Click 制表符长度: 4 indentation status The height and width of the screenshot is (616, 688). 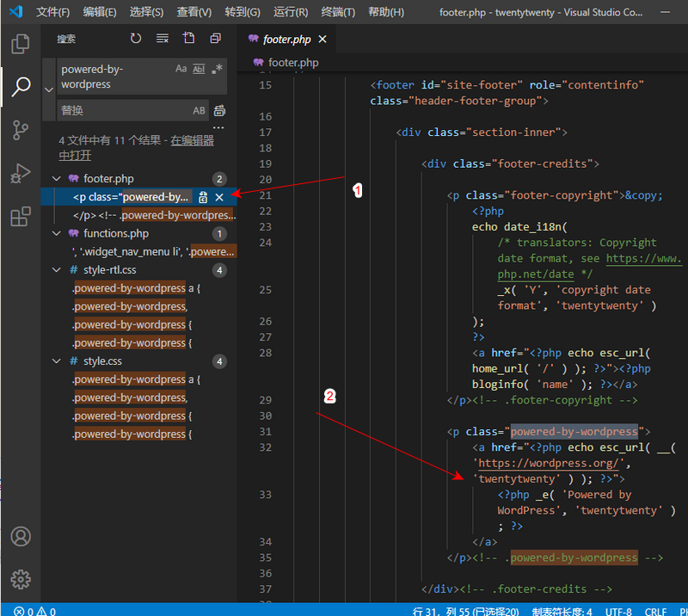[562, 611]
